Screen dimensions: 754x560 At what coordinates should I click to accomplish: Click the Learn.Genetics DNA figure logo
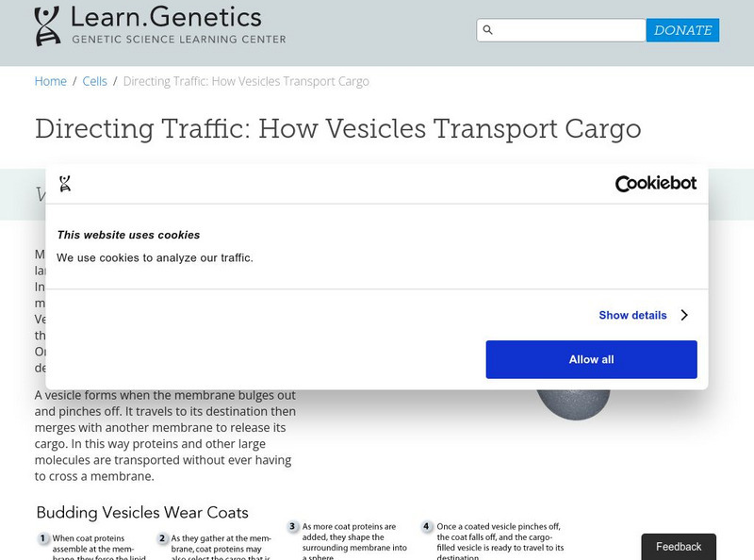pos(47,25)
